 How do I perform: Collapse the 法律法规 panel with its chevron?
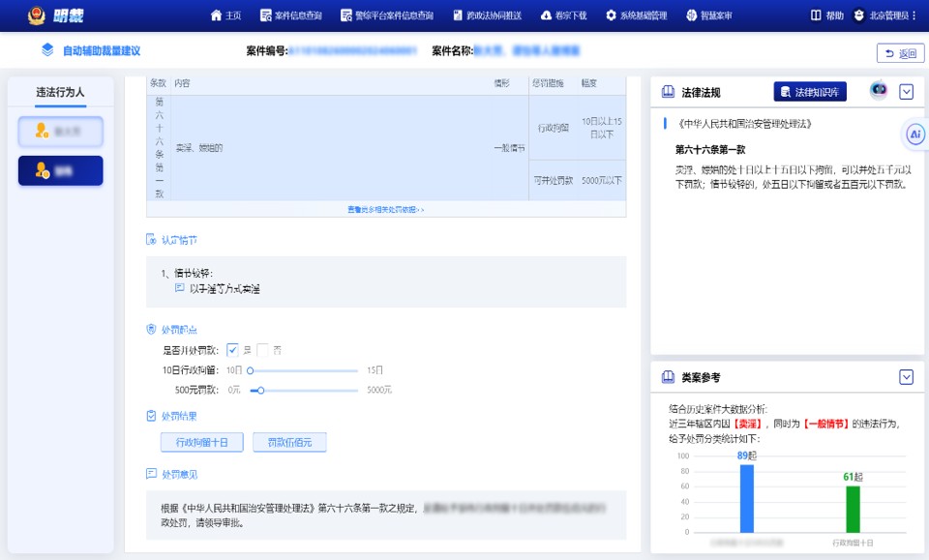[x=907, y=93]
